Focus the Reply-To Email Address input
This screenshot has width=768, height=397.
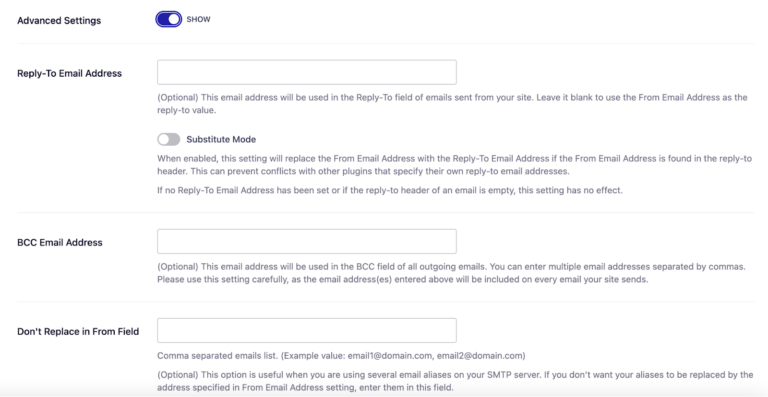click(307, 72)
